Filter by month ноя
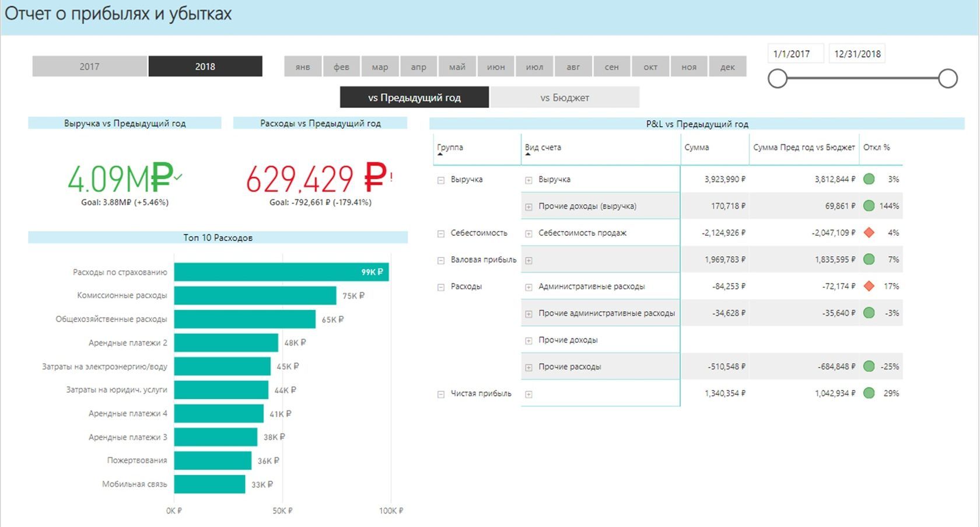 point(689,67)
